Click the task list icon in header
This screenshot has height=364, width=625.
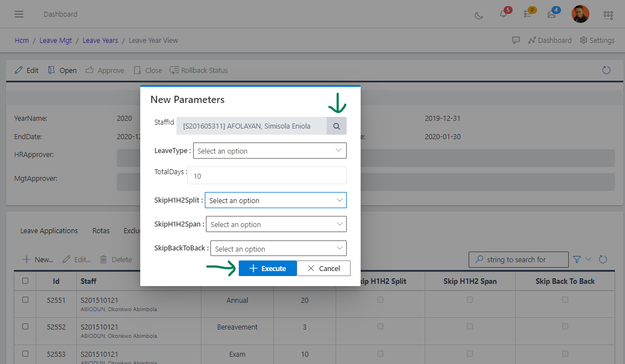pos(527,14)
